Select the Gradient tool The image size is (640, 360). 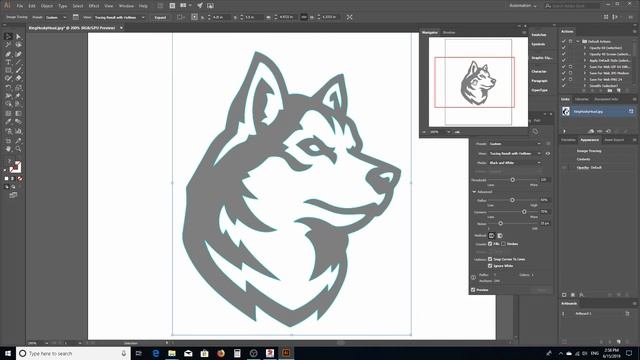click(18, 113)
